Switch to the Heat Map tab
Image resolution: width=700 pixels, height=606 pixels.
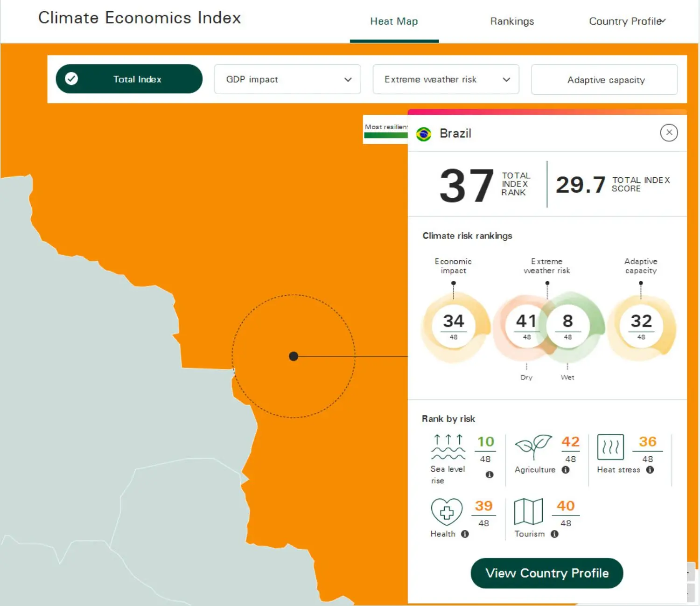pyautogui.click(x=394, y=21)
